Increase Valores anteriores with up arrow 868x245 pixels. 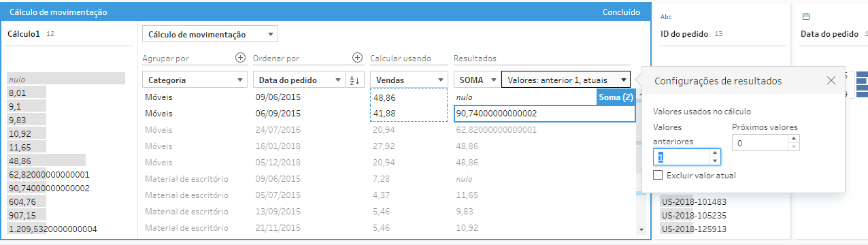(714, 153)
